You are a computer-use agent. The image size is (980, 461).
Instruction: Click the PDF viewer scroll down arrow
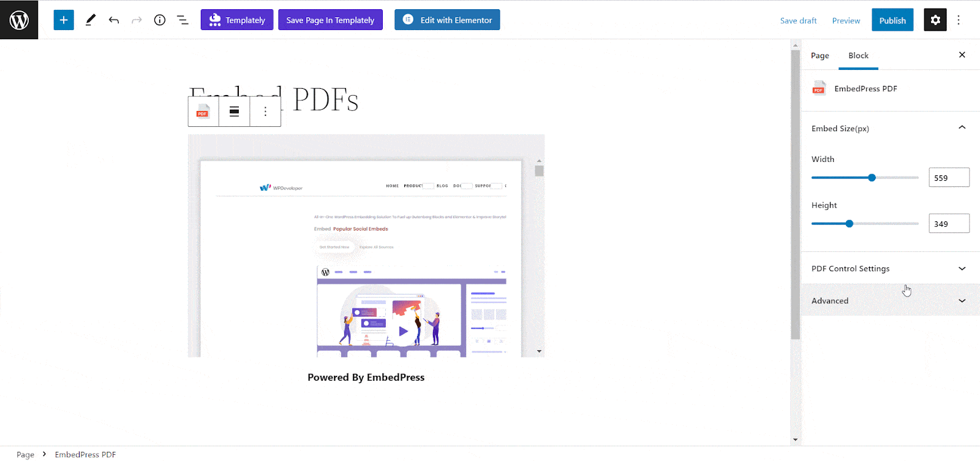click(539, 351)
